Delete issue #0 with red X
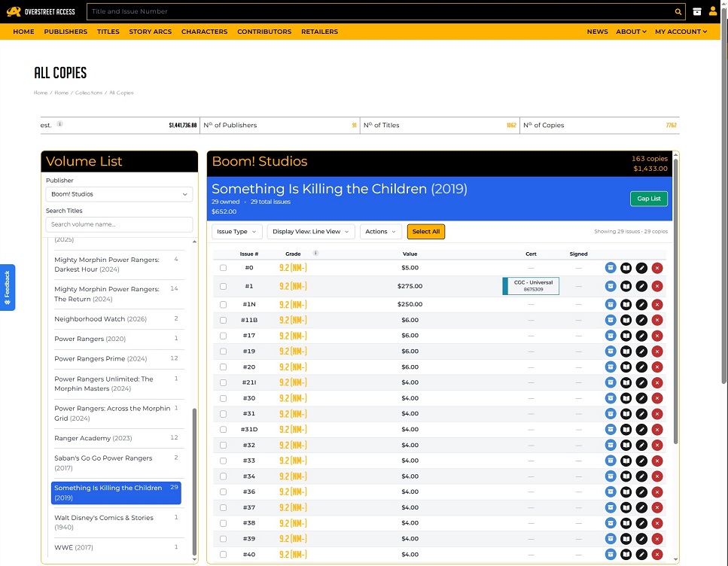 click(657, 268)
